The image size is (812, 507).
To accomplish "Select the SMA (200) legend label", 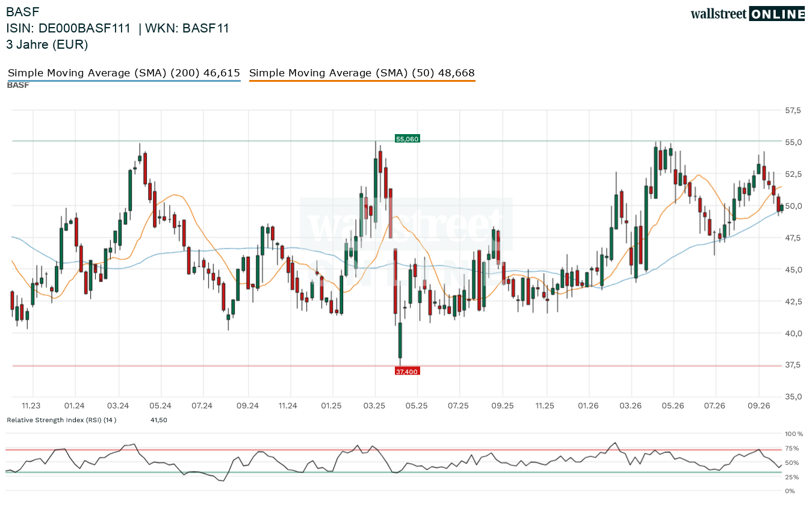I will tap(124, 73).
